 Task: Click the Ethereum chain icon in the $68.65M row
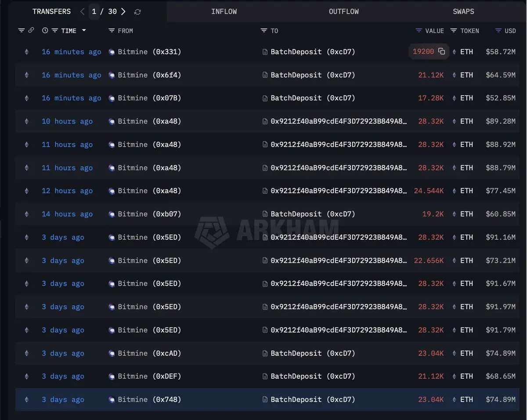(x=26, y=377)
